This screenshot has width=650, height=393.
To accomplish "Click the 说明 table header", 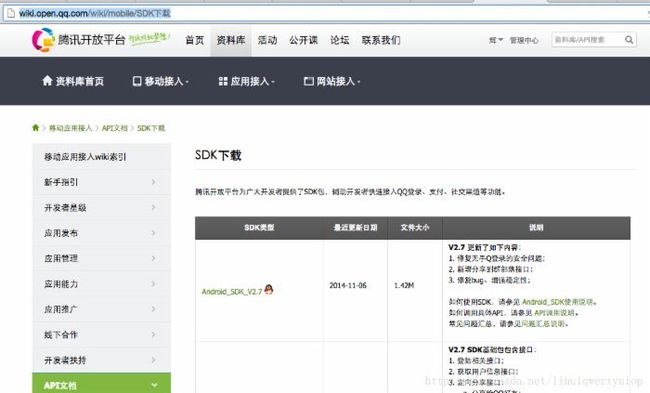I will point(536,228).
